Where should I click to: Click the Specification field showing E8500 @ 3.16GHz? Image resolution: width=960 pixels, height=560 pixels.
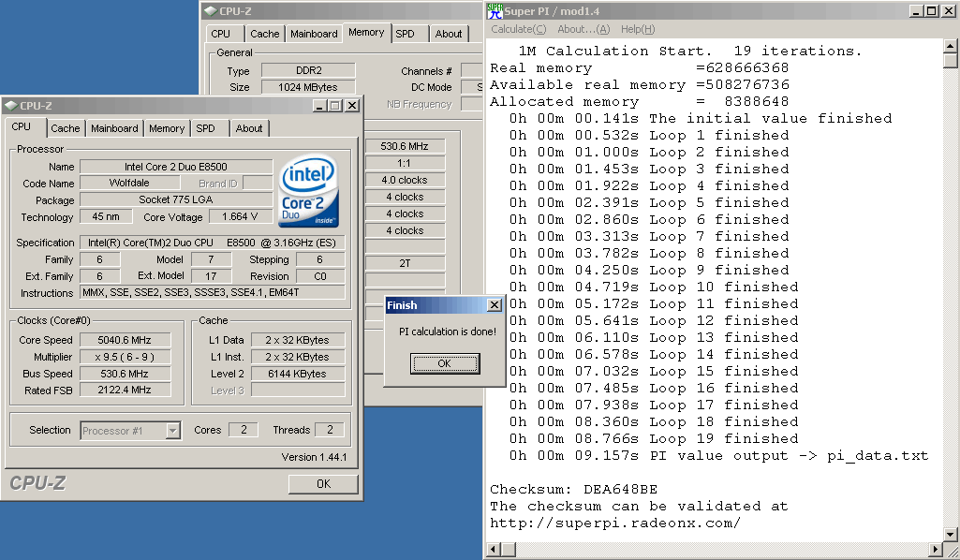click(x=213, y=243)
